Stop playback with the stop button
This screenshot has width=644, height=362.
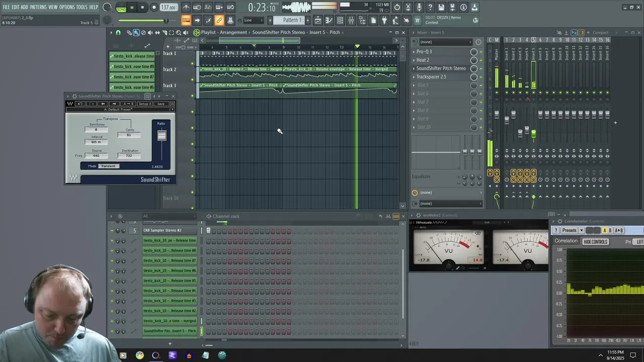[142, 8]
